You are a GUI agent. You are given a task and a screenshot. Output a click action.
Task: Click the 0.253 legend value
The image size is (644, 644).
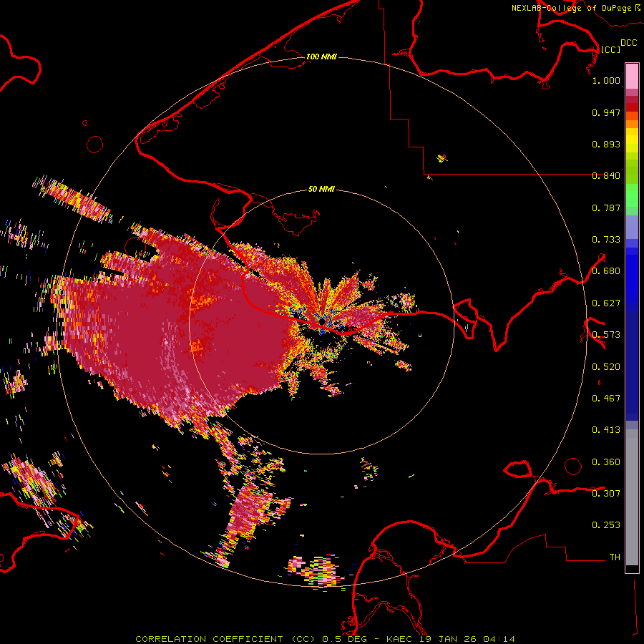[606, 525]
